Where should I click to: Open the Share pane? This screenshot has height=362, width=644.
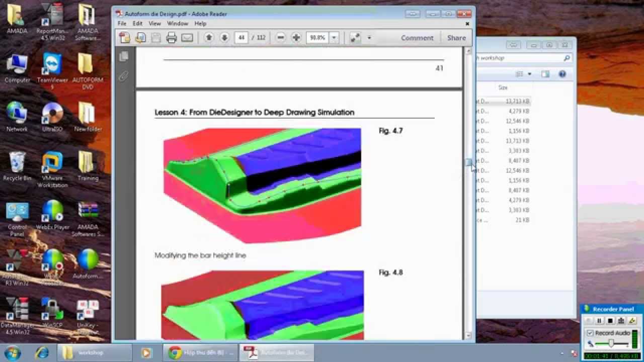pyautogui.click(x=456, y=38)
